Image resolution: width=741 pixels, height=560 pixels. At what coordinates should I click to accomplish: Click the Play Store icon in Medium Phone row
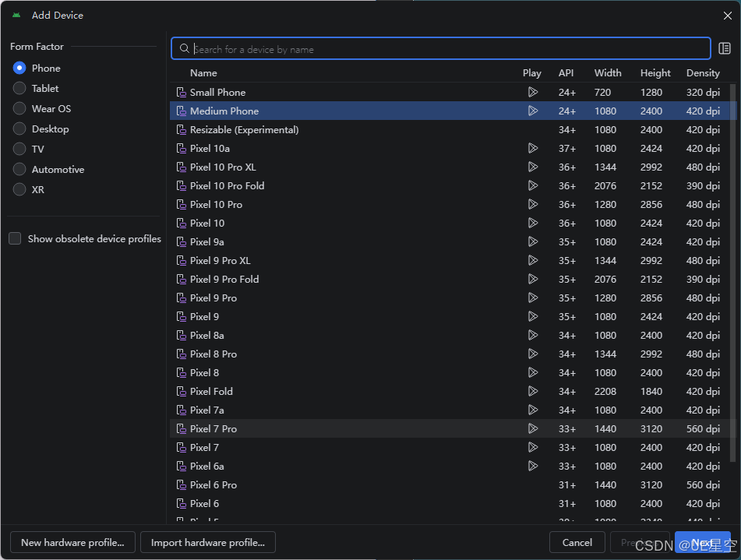click(x=533, y=111)
